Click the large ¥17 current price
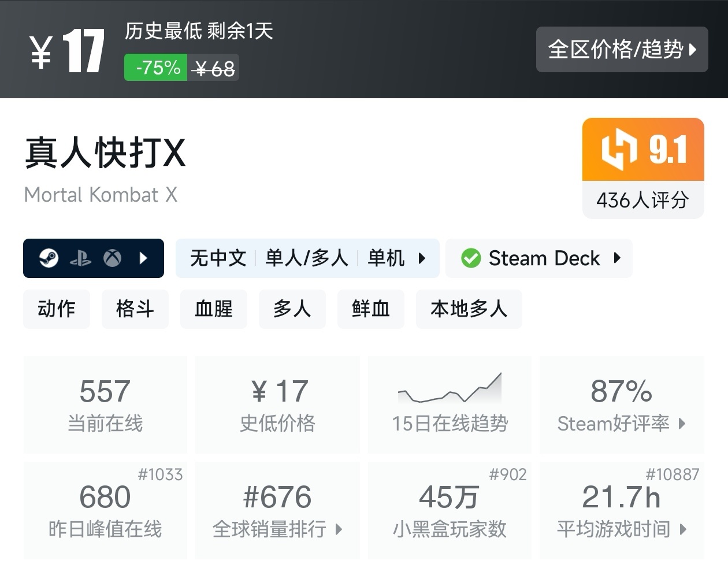Screen dimensions: 728x564 (x=67, y=51)
